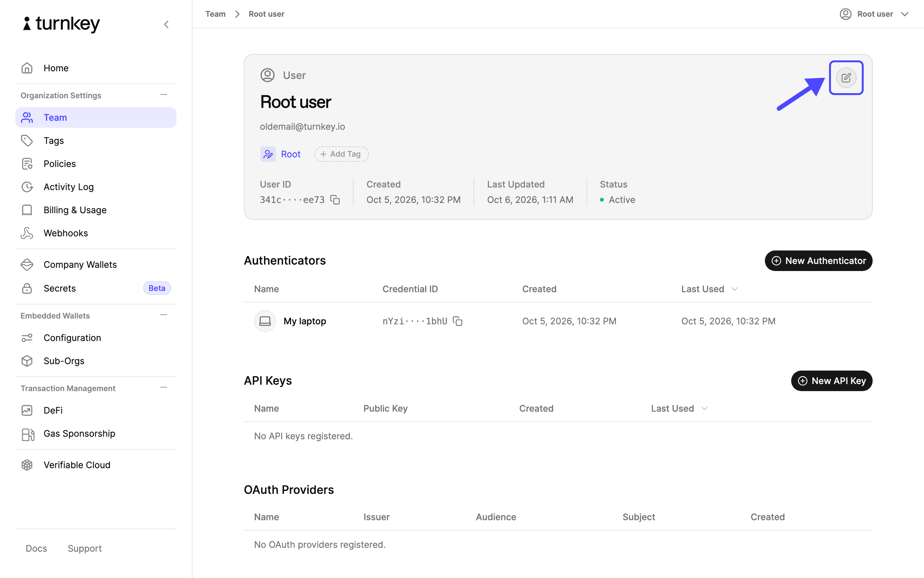The image size is (924, 578).
Task: Collapse the Embedded Wallets section
Action: tap(163, 315)
